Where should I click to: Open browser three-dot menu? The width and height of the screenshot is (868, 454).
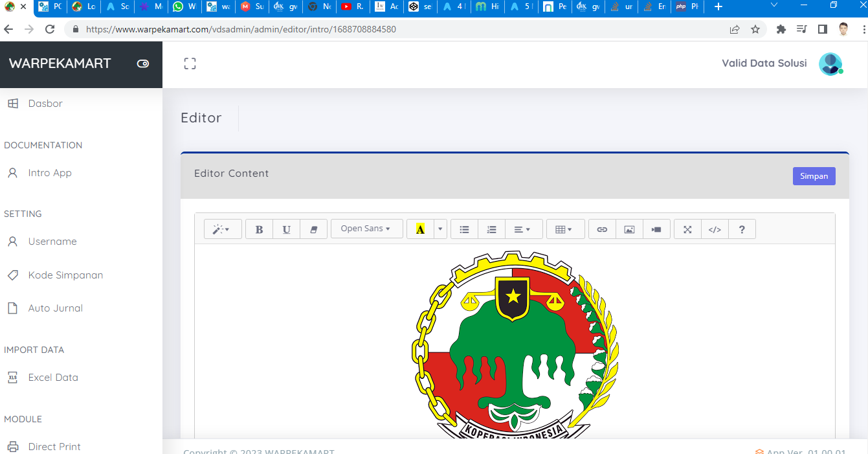tap(863, 29)
